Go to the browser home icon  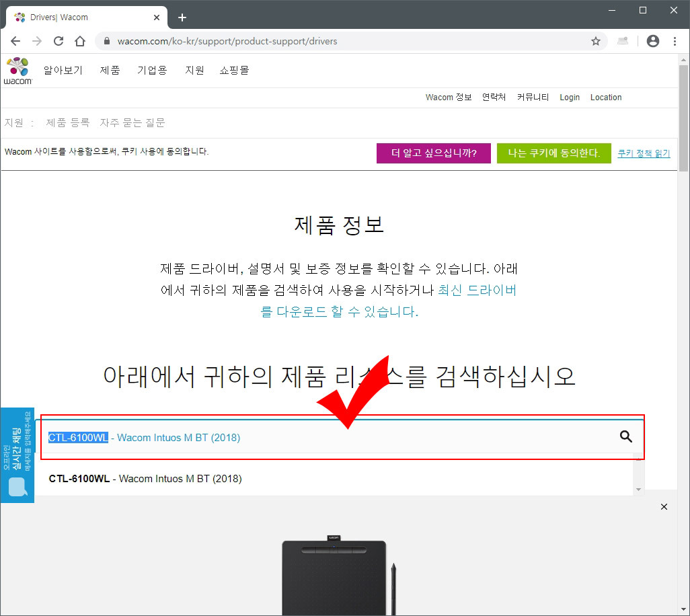click(79, 42)
